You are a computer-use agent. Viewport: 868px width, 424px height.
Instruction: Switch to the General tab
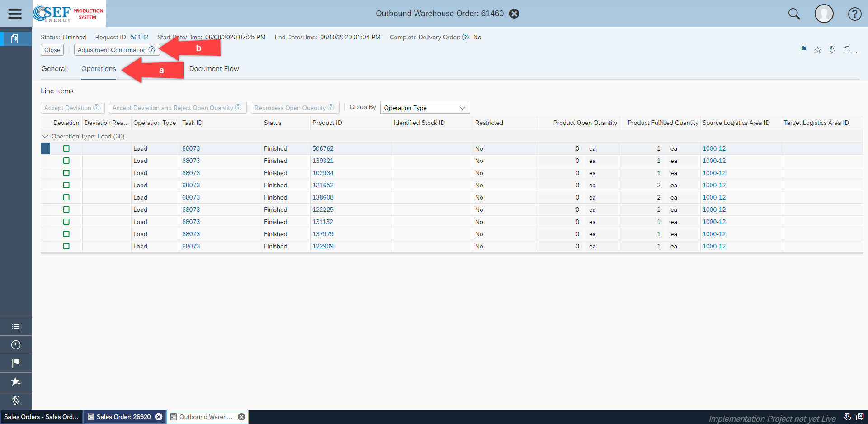tap(54, 69)
